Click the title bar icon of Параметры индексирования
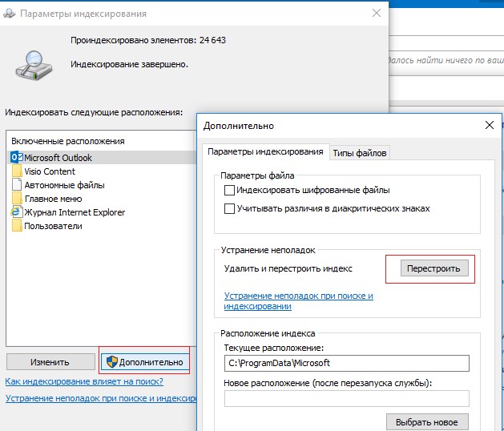The image size is (504, 431). (9, 14)
